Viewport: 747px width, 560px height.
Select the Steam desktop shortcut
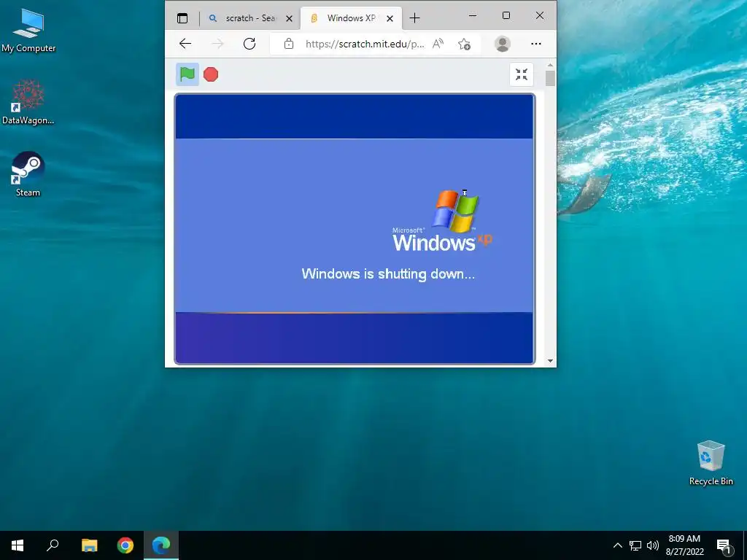tap(28, 174)
